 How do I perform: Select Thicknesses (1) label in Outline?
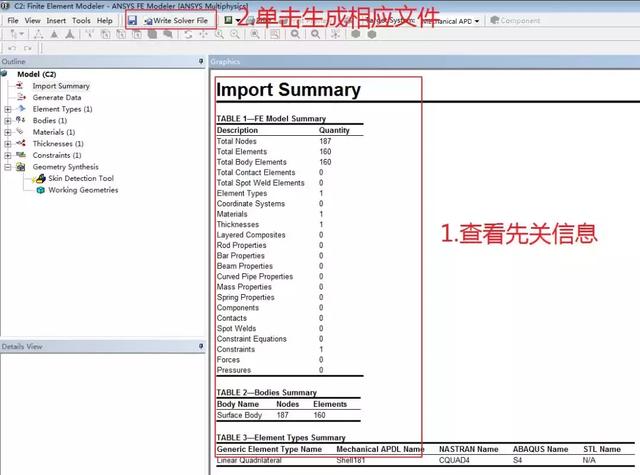pyautogui.click(x=58, y=144)
